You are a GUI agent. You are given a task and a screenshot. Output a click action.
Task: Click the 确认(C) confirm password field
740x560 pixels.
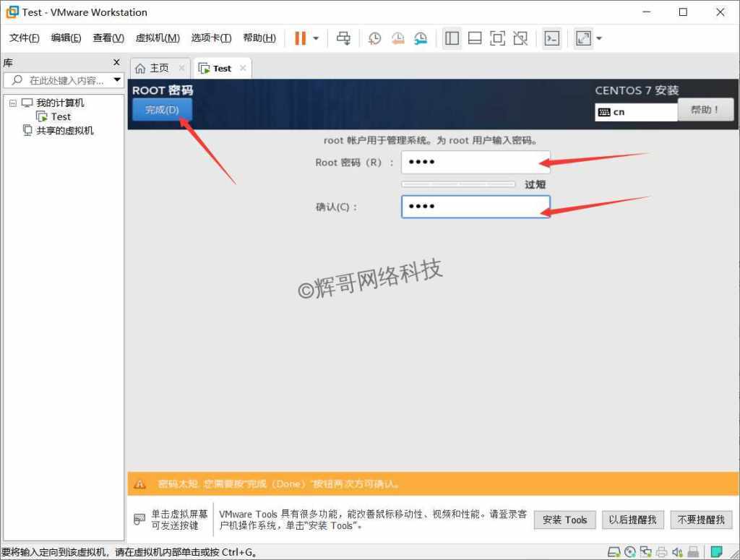tap(476, 207)
